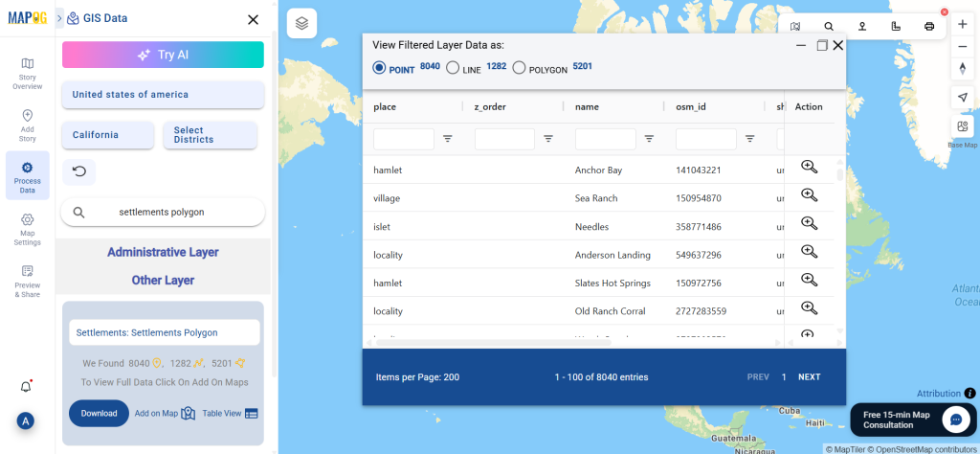This screenshot has width=980, height=454.
Task: Select the POINT radio option
Action: click(x=379, y=68)
